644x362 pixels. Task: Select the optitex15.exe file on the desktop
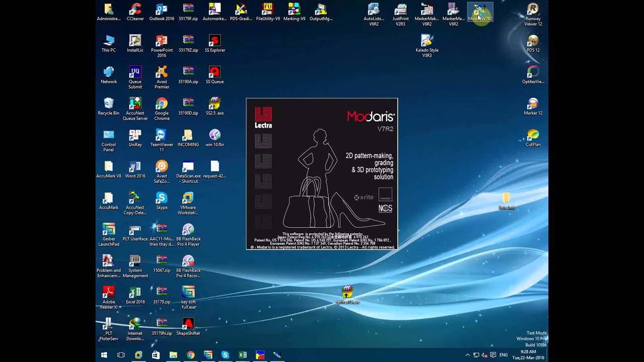347,295
